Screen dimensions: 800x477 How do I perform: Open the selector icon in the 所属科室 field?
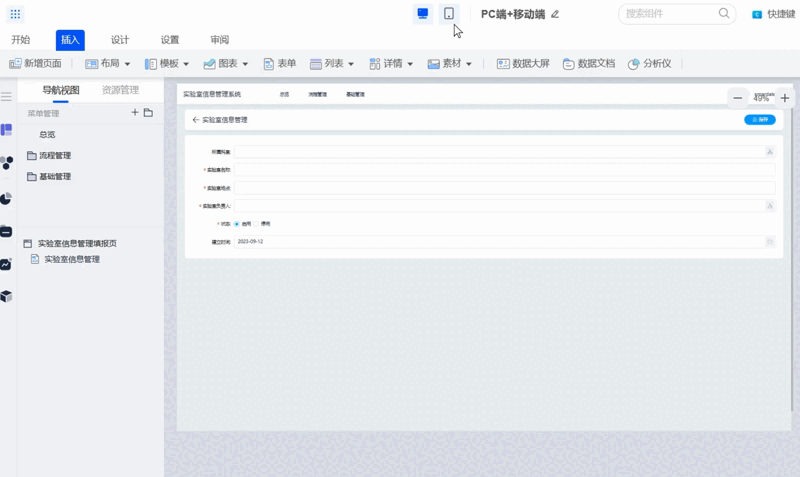click(770, 152)
